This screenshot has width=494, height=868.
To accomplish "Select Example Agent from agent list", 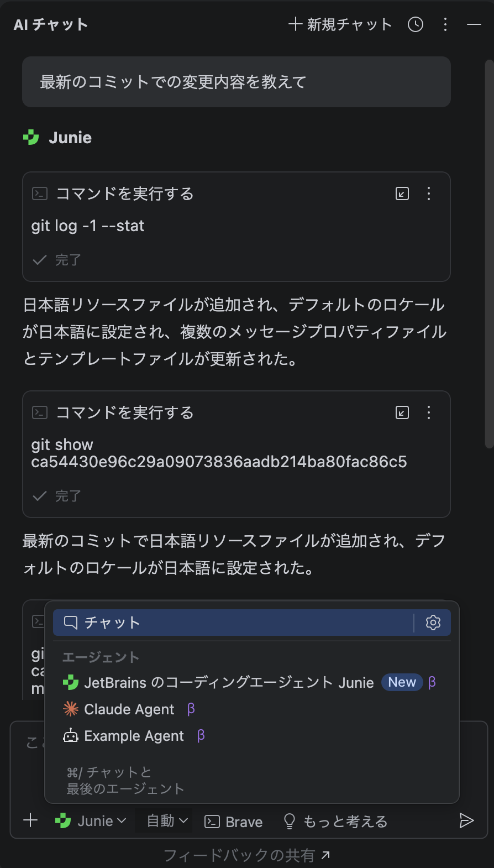I will (x=134, y=736).
